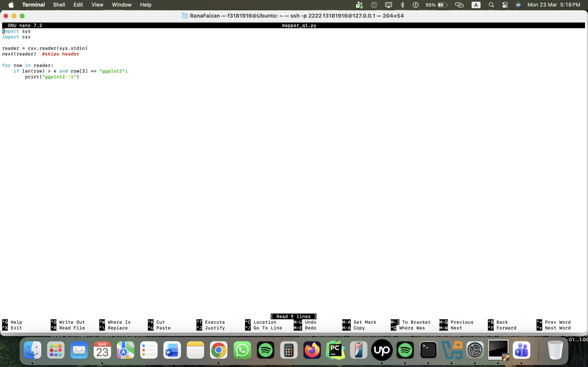
Task: Open the Shell menu
Action: pos(59,5)
